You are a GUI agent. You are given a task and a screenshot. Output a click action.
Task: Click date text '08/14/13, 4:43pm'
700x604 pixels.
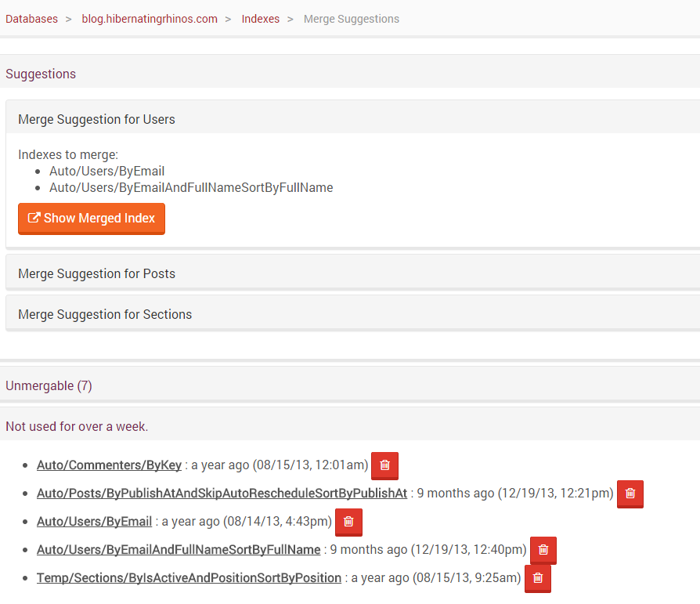277,522
